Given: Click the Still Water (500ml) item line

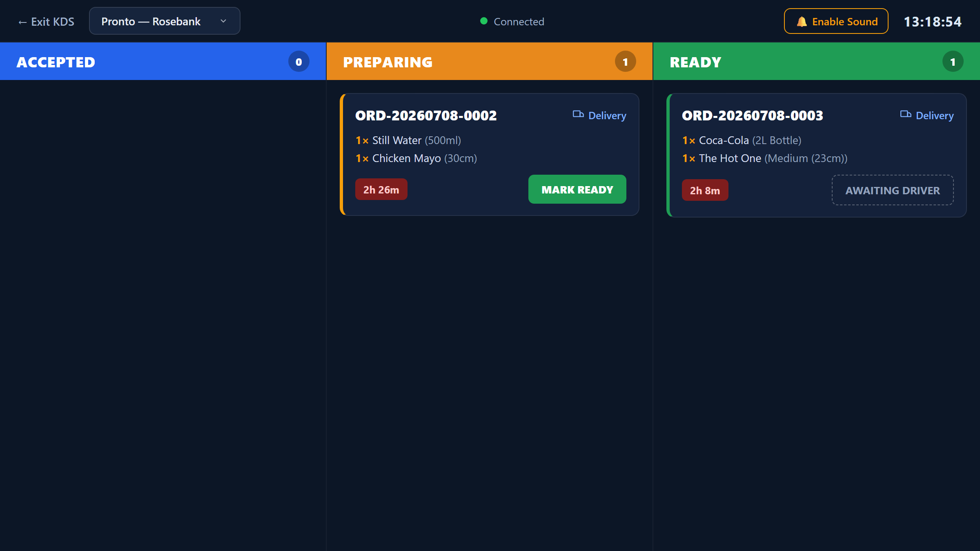Looking at the screenshot, I should tap(408, 140).
